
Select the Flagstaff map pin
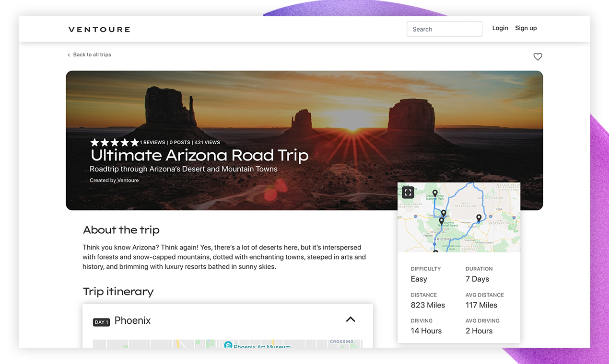(444, 213)
